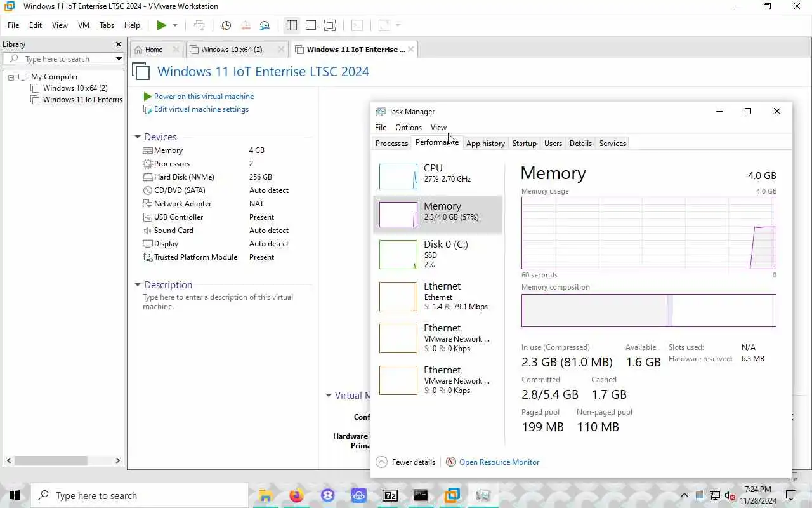
Task: Switch to Users tab
Action: (x=553, y=144)
